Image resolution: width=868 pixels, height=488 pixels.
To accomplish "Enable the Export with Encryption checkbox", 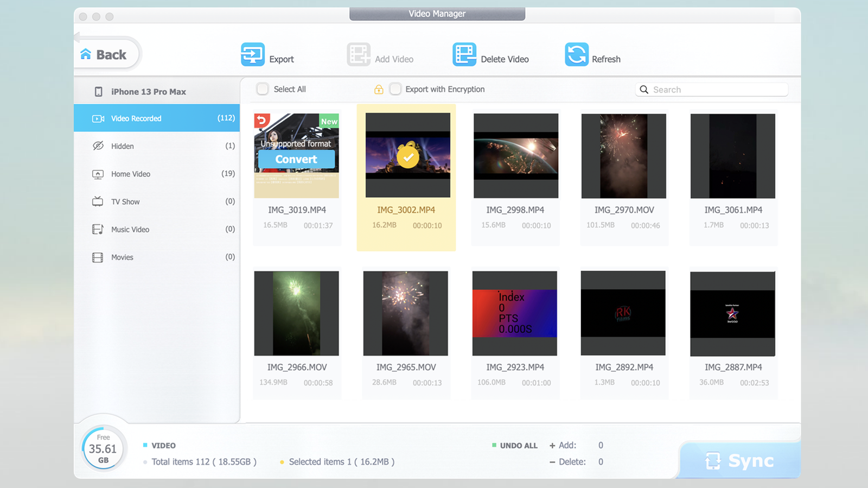I will click(395, 89).
